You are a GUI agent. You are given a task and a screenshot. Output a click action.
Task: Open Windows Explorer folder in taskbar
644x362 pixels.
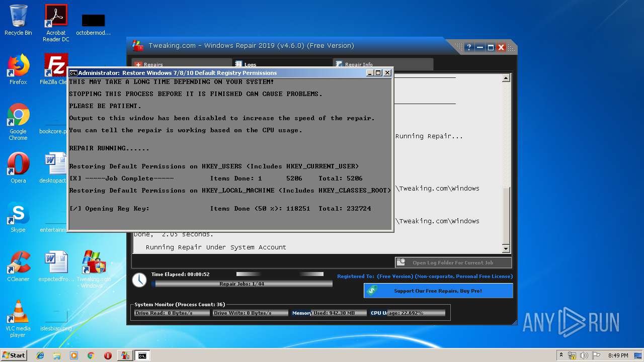[x=57, y=355]
